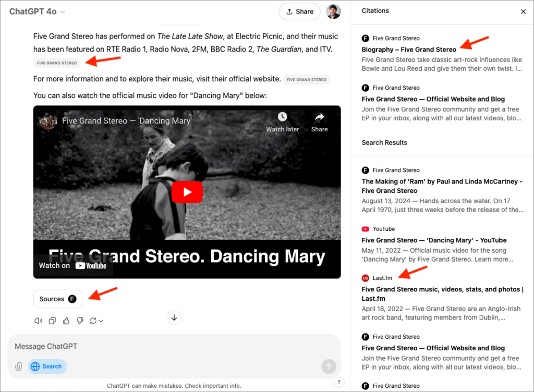Open the 'Biography – Five Grand Stereo' citation
This screenshot has width=534, height=392.
[x=409, y=50]
